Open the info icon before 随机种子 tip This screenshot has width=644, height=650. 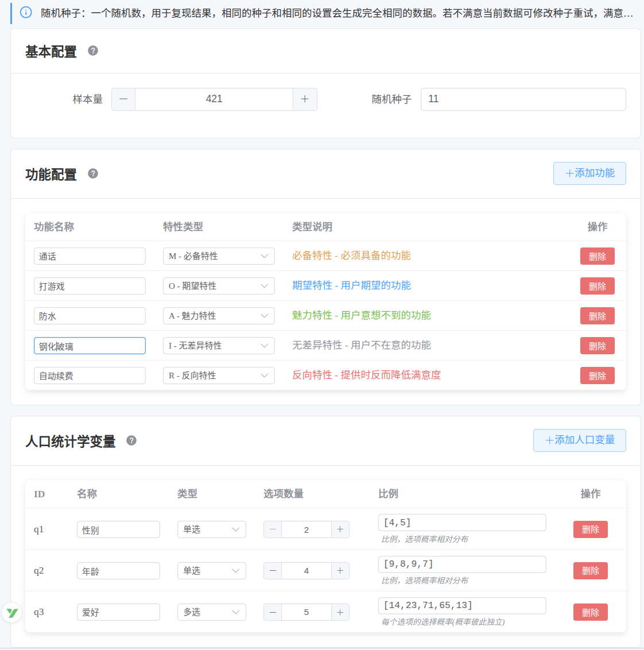coord(25,13)
